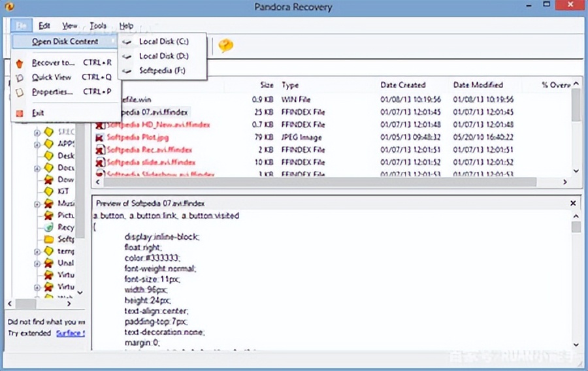Open the File menu
This screenshot has height=371, width=588.
click(22, 25)
